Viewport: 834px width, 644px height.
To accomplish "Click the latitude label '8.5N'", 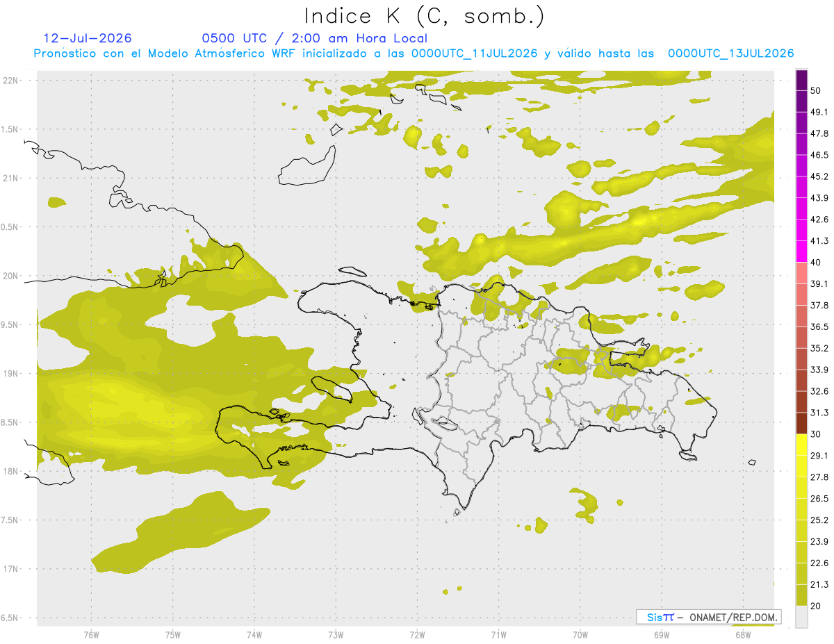I will 10,422.
